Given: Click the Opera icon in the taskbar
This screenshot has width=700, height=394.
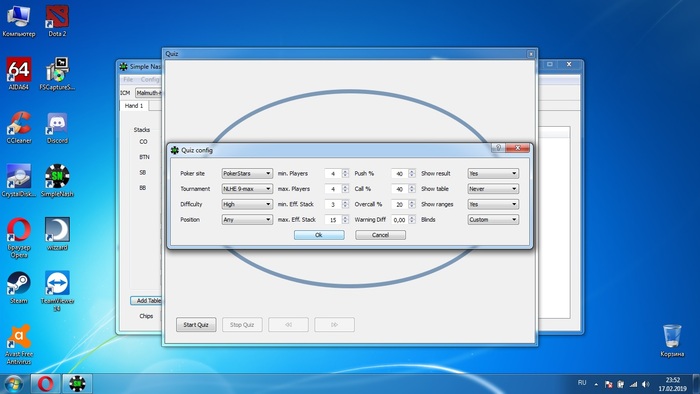Looking at the screenshot, I should pos(46,383).
